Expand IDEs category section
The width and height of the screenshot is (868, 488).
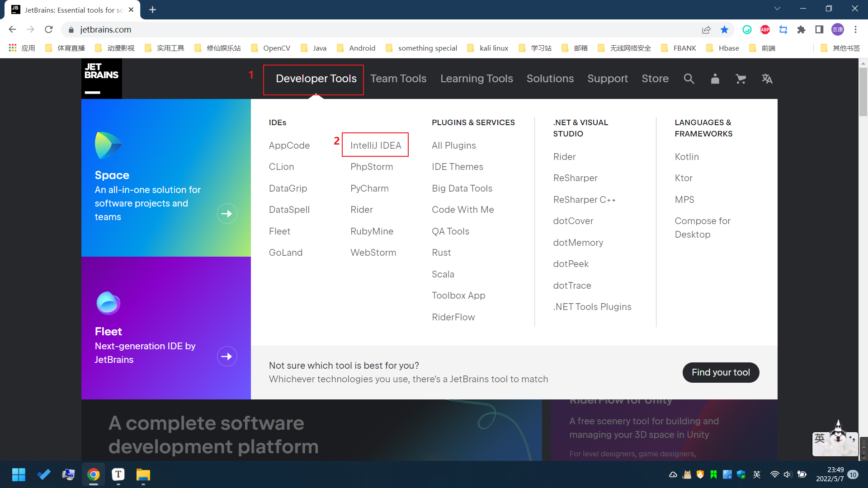click(278, 123)
